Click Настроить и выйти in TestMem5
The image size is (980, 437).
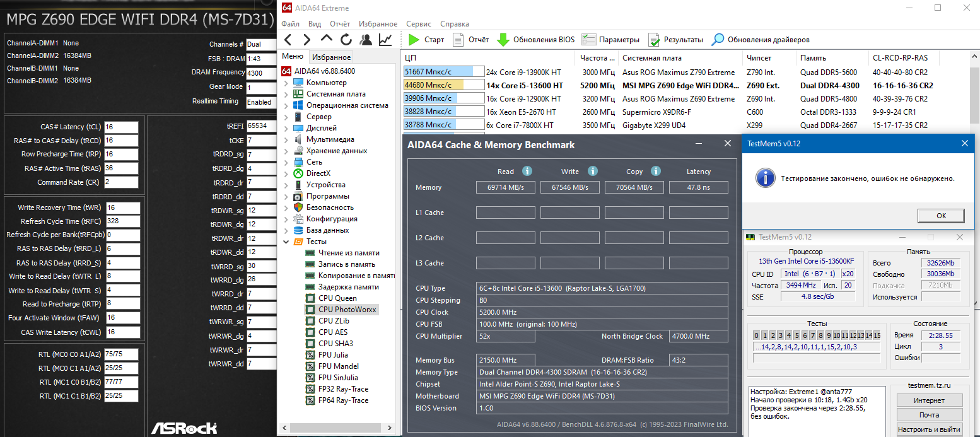930,429
